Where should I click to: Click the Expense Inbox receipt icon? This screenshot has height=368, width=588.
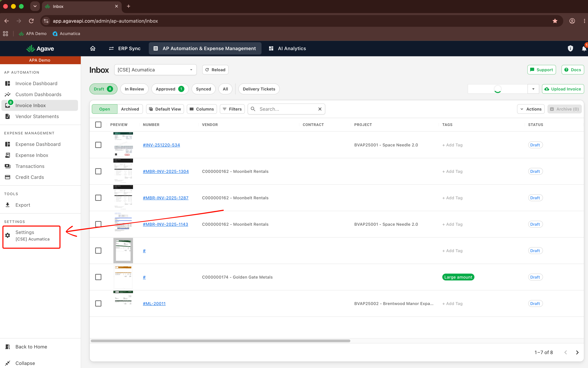[x=8, y=155]
